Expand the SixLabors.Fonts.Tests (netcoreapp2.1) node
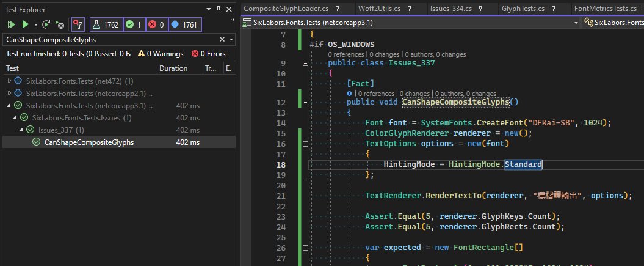Image resolution: width=644 pixels, height=266 pixels. pos(9,93)
